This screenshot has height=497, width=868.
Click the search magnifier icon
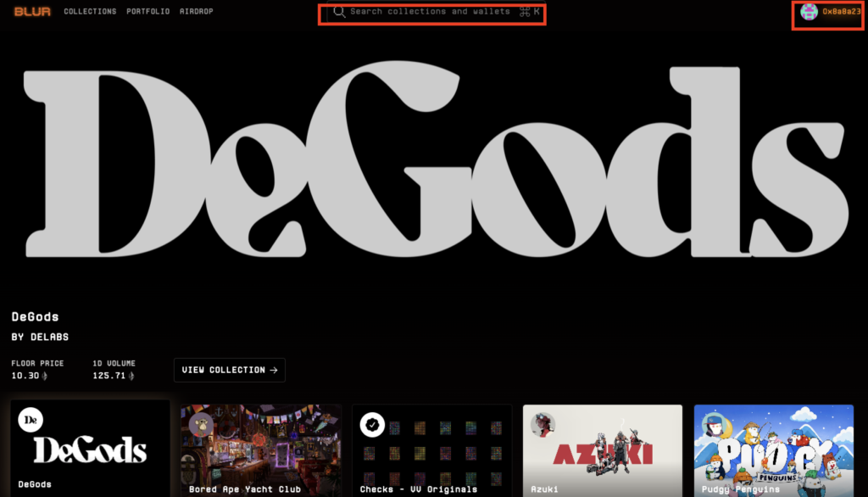click(x=339, y=12)
